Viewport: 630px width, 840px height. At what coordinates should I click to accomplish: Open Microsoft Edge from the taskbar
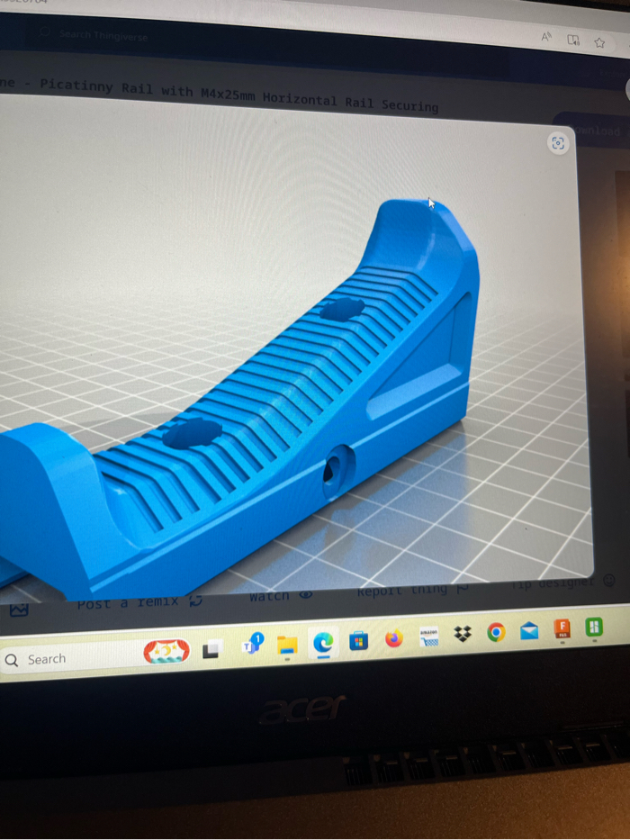pos(322,642)
